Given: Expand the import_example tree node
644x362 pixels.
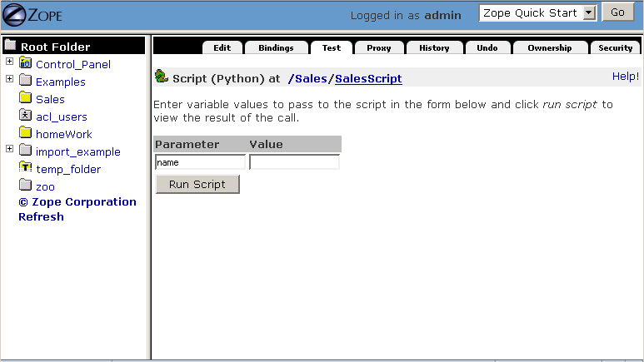Looking at the screenshot, I should tap(9, 149).
